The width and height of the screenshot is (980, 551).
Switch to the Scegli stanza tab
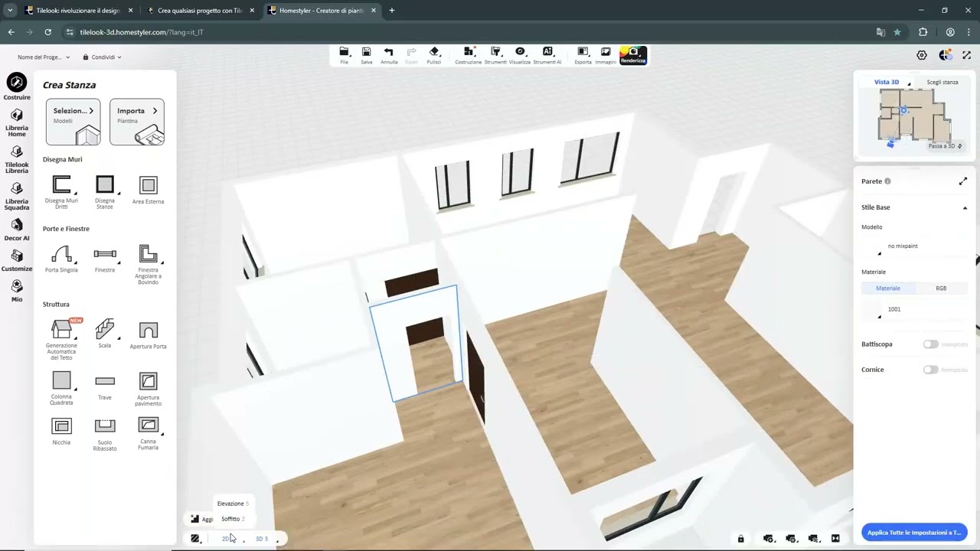[x=942, y=82]
